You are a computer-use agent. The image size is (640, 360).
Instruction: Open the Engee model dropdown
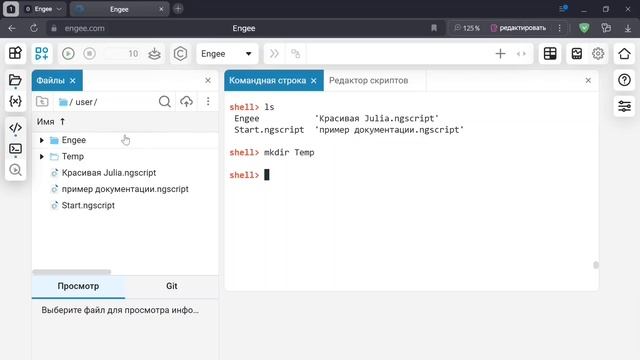pyautogui.click(x=227, y=53)
